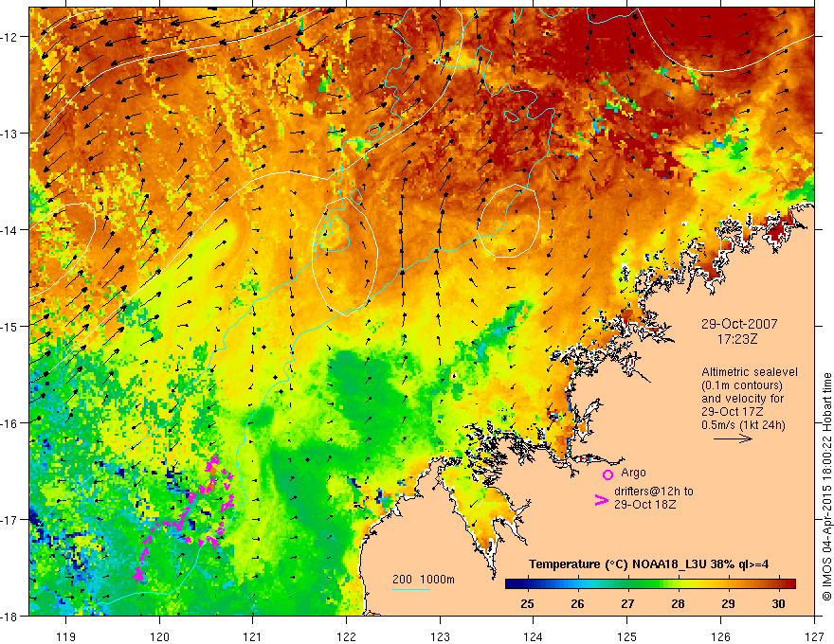This screenshot has width=834, height=644.
Task: Click the -17 latitude axis label
Action: click(x=9, y=519)
